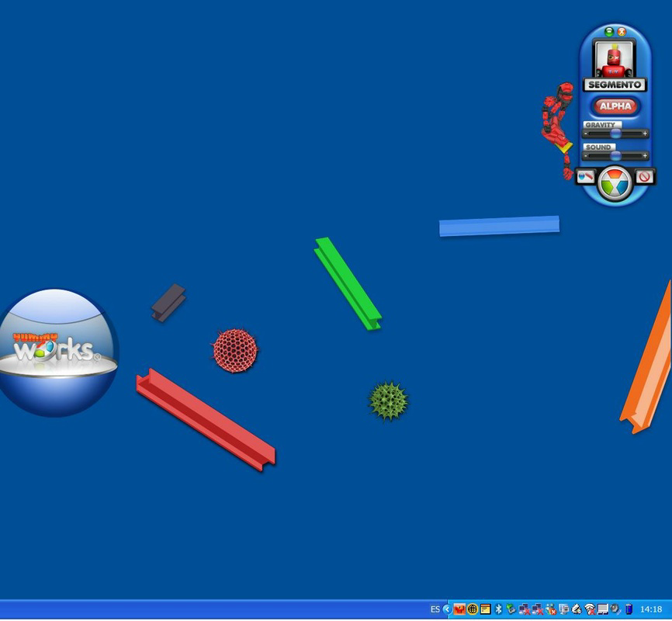Click the red bird icon in the taskbar tray
Screen dimensions: 672x621
[x=459, y=609]
